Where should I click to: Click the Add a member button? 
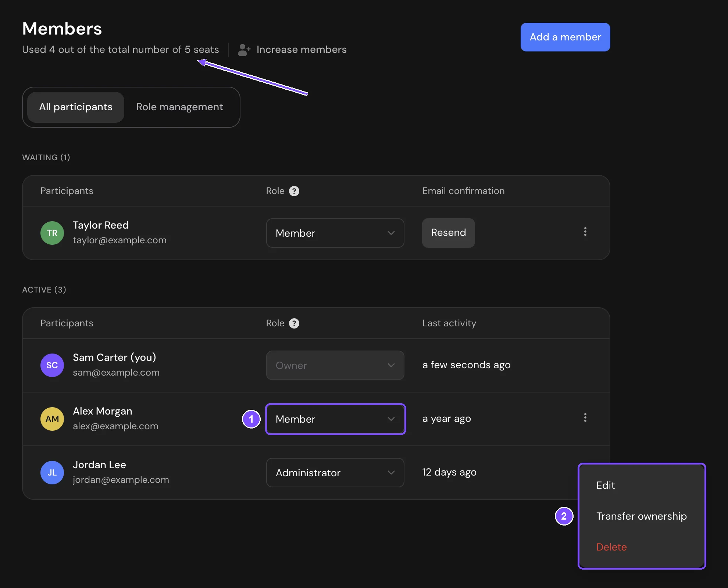point(565,37)
